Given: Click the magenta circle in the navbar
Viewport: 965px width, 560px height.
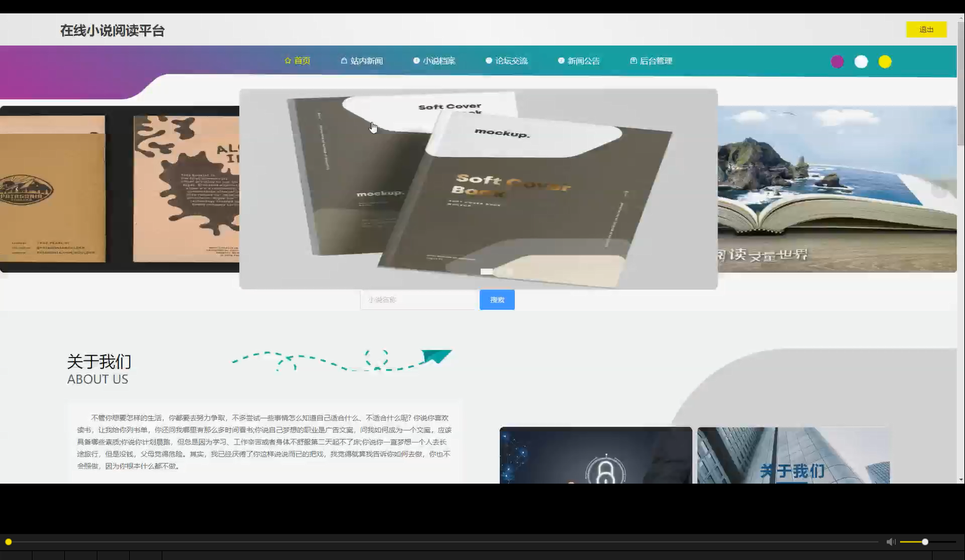Looking at the screenshot, I should (x=837, y=62).
